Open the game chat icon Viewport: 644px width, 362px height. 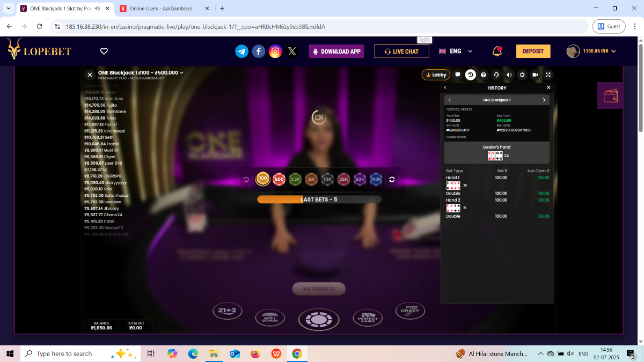[458, 75]
